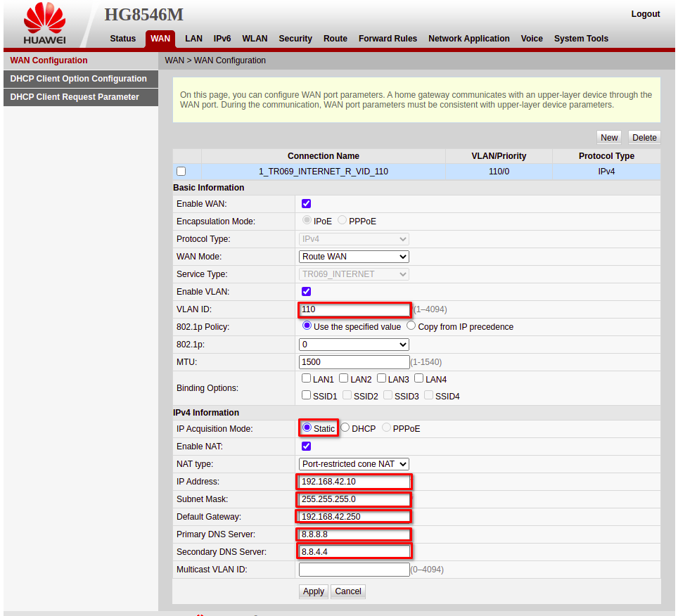Disable the Enable NAT checkbox

tap(306, 447)
